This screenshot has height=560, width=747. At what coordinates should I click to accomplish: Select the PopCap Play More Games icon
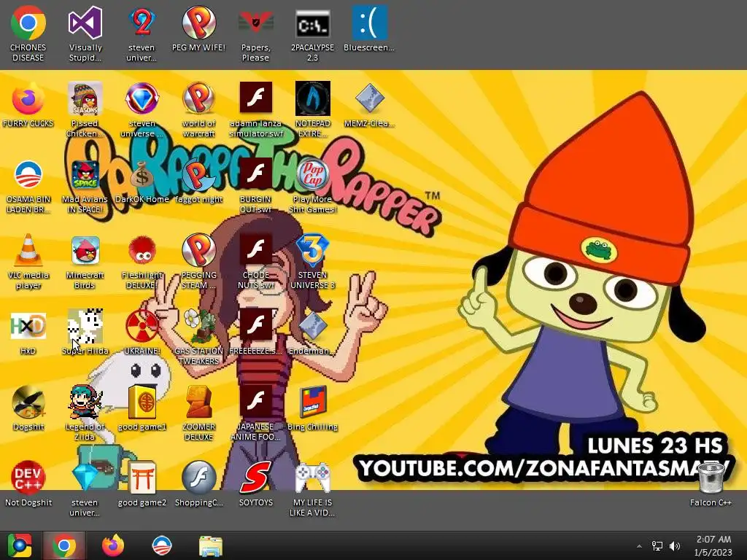312,175
